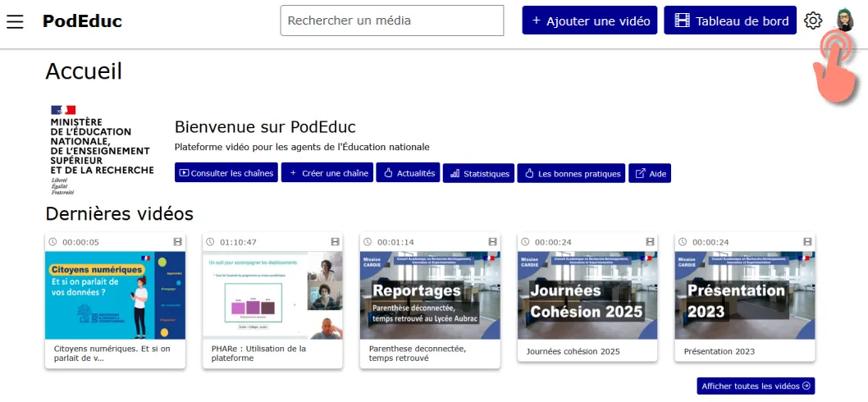868x402 pixels.
Task: Click play icon in Consulter les chaînes
Action: tap(185, 173)
